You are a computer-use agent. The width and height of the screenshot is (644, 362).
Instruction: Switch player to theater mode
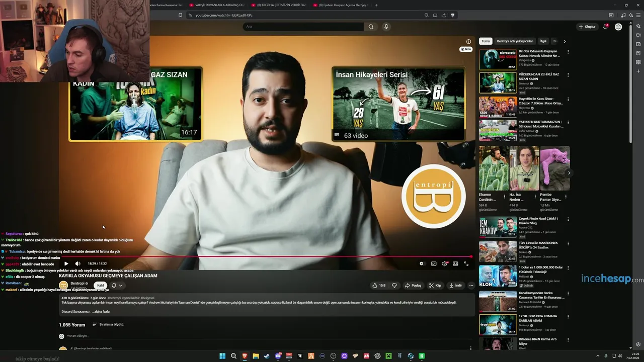455,263
